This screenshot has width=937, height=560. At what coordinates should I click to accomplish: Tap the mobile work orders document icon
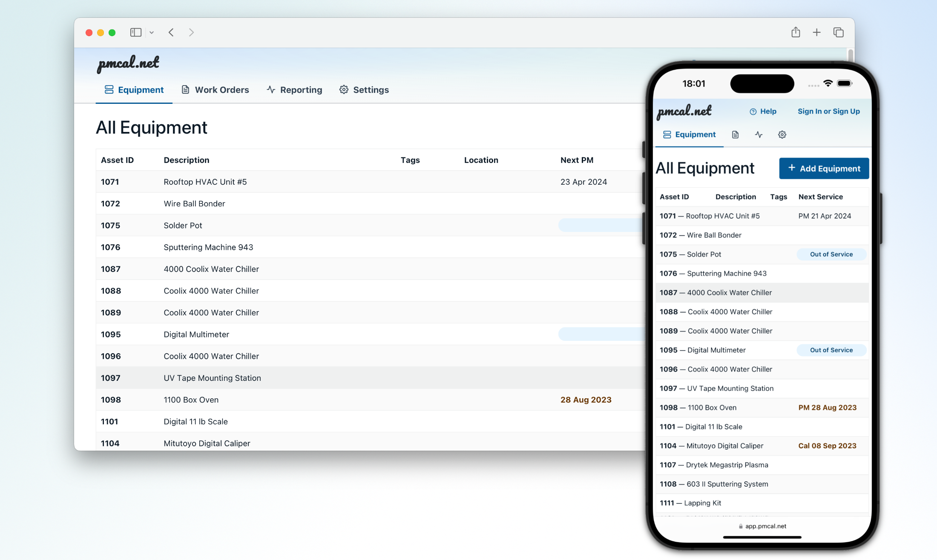735,134
